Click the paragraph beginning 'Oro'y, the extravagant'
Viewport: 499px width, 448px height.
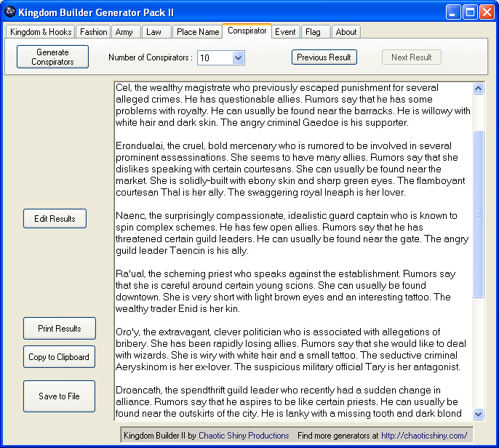tap(291, 349)
